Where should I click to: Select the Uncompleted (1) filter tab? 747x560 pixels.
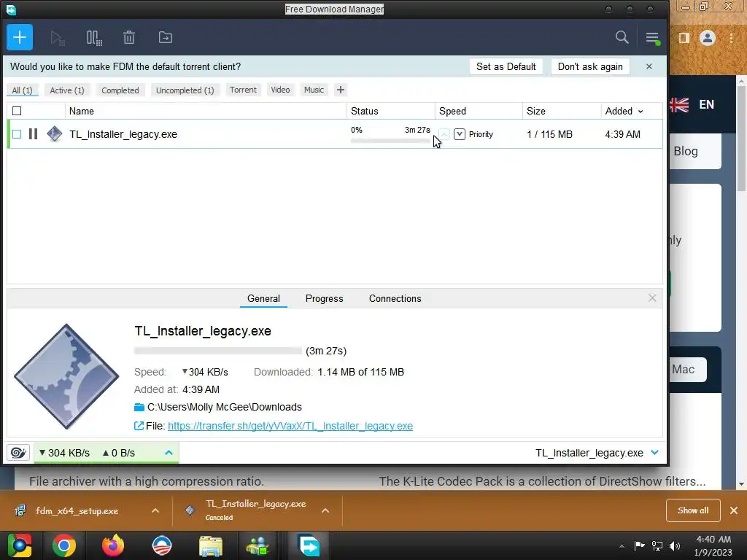coord(185,90)
